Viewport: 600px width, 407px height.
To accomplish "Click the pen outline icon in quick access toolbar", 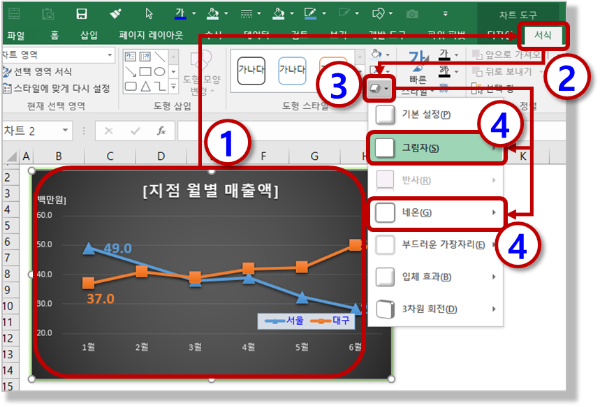I will click(310, 14).
